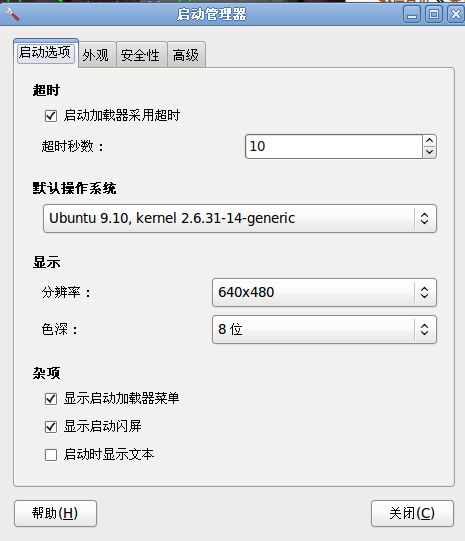
Task: Click the 帮助(H) button
Action: click(55, 513)
